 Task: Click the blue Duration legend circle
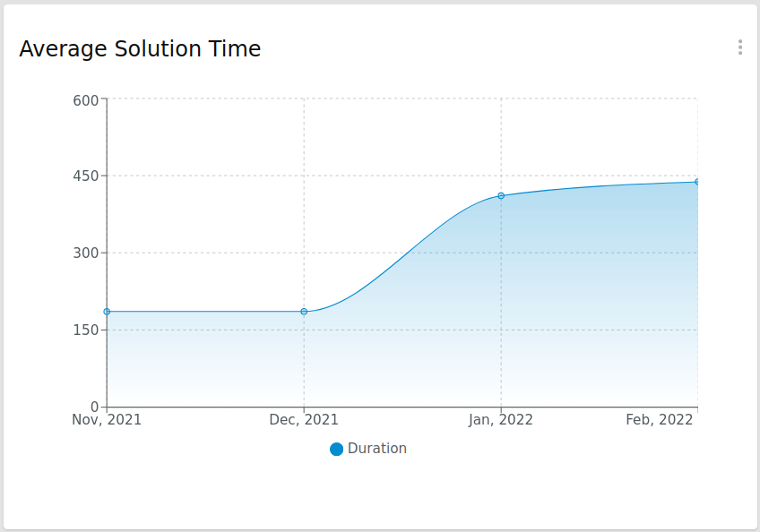[x=336, y=449]
